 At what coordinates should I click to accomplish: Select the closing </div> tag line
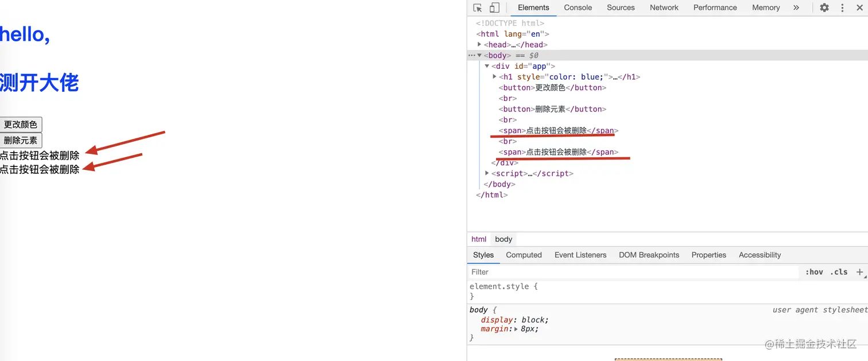[505, 163]
